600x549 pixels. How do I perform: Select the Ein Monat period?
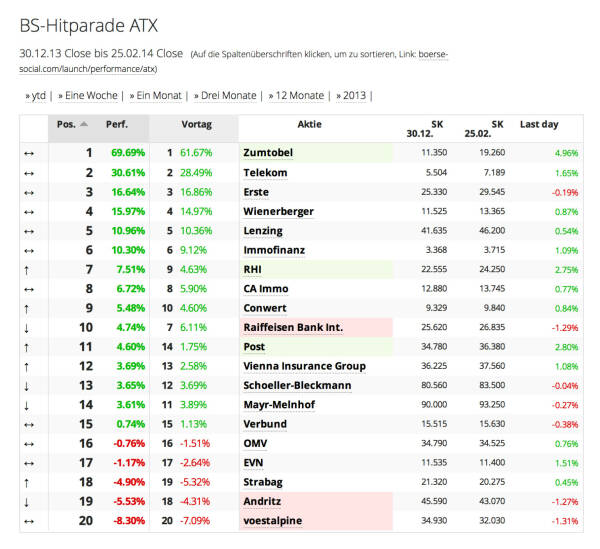point(154,96)
